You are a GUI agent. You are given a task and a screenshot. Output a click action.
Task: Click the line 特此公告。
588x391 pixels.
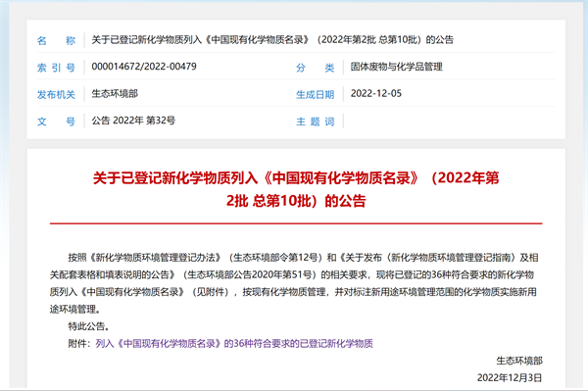[89, 326]
